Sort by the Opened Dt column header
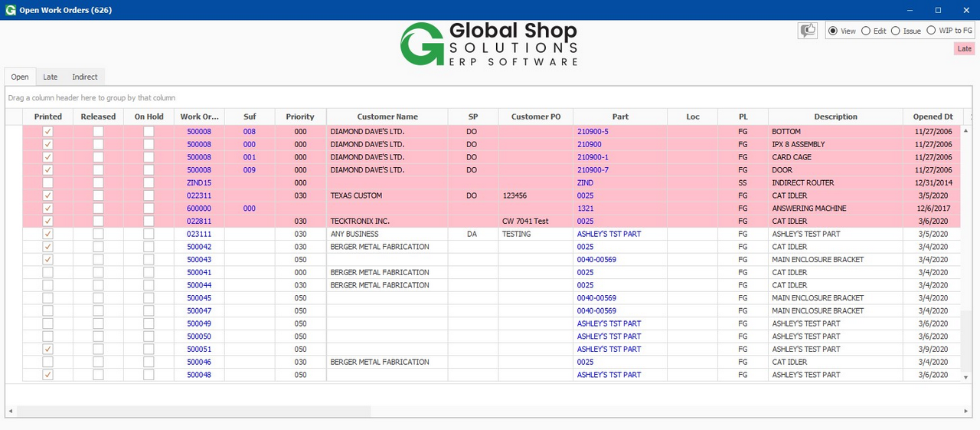Viewport: 980px width, 430px height. 933,117
